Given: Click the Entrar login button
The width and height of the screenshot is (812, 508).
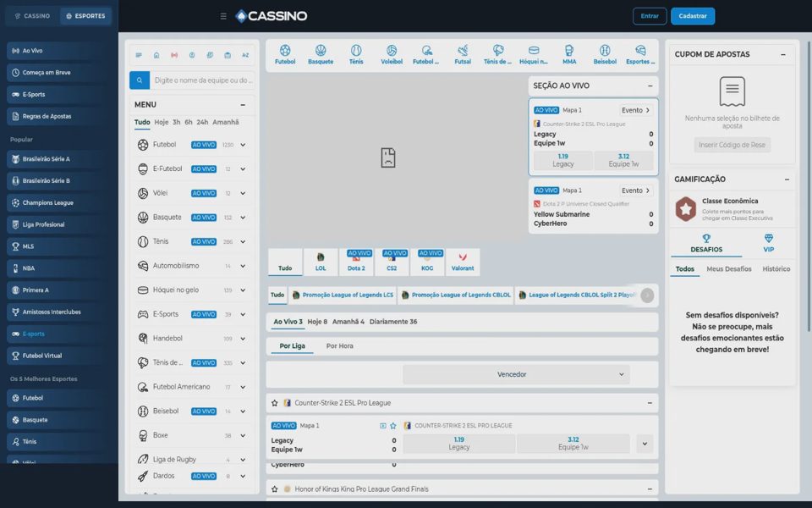Looking at the screenshot, I should 650,16.
